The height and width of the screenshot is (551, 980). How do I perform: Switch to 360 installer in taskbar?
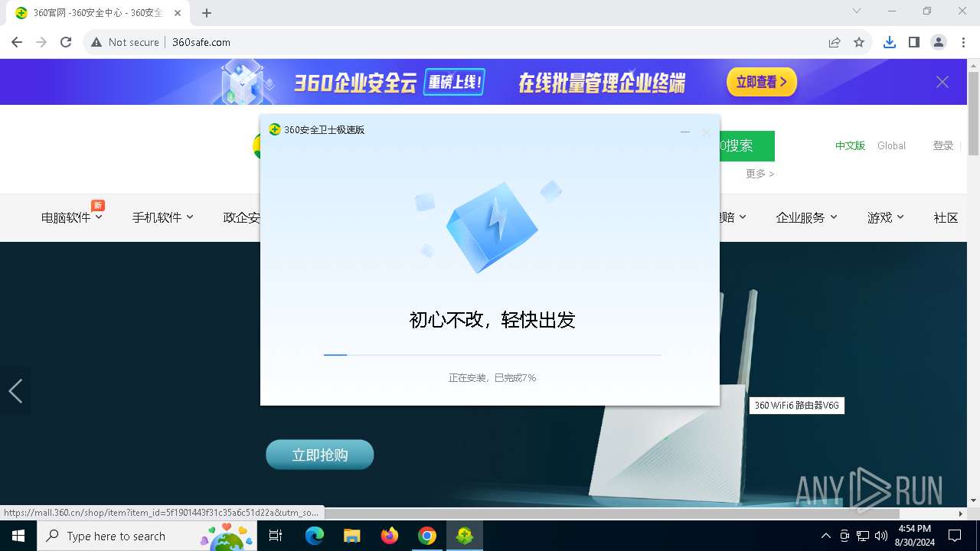pyautogui.click(x=464, y=536)
